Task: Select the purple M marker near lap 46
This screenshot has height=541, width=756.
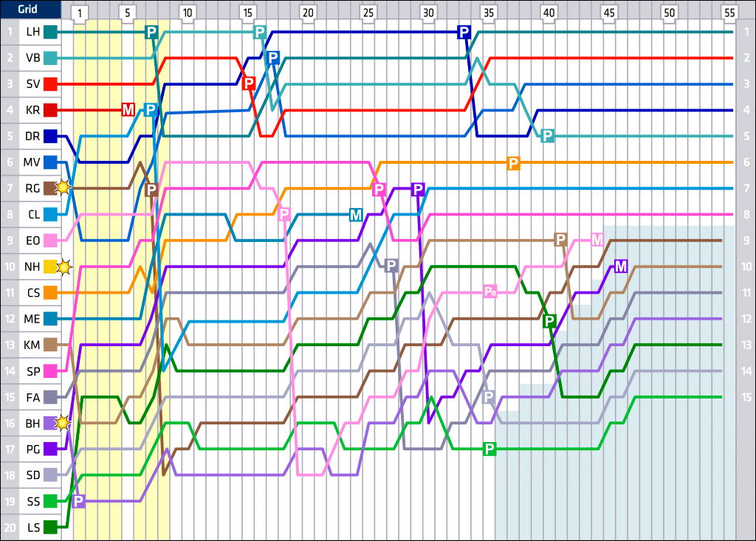Action: (x=620, y=266)
